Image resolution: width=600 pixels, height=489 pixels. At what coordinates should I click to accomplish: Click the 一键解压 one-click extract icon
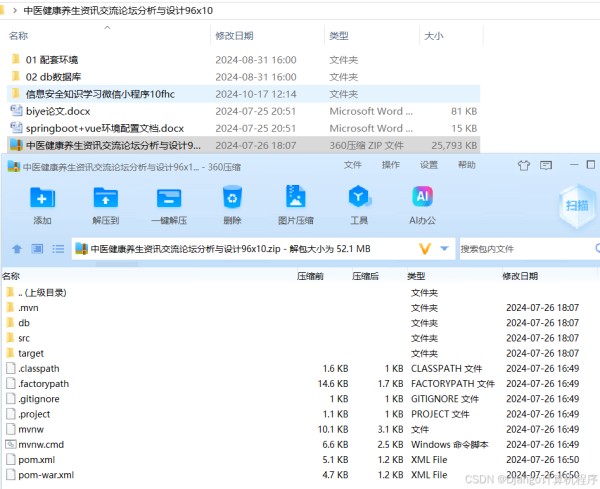click(x=169, y=198)
